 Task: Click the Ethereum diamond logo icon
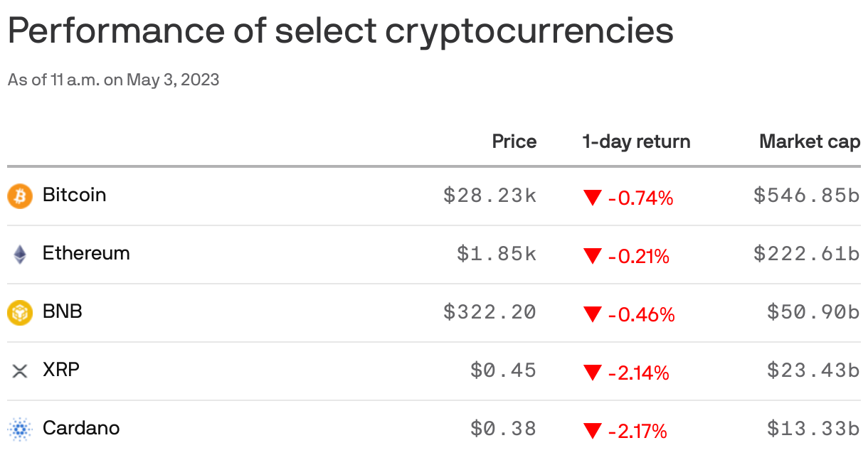tap(20, 254)
